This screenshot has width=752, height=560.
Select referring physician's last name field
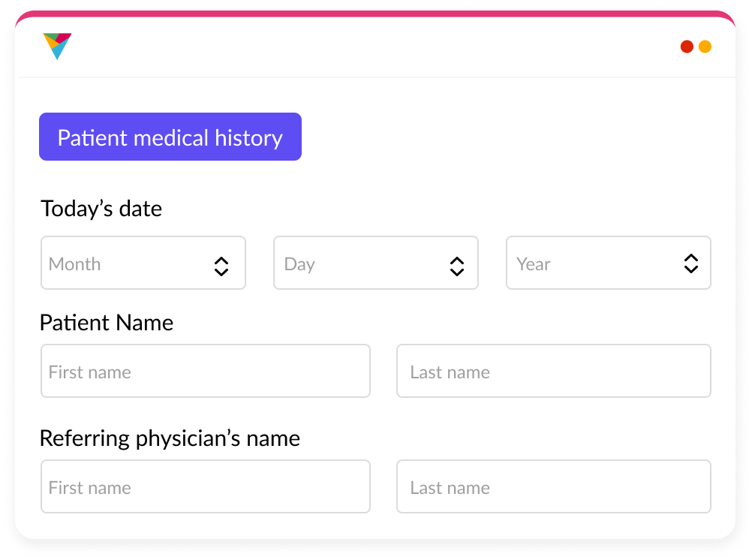tap(554, 486)
